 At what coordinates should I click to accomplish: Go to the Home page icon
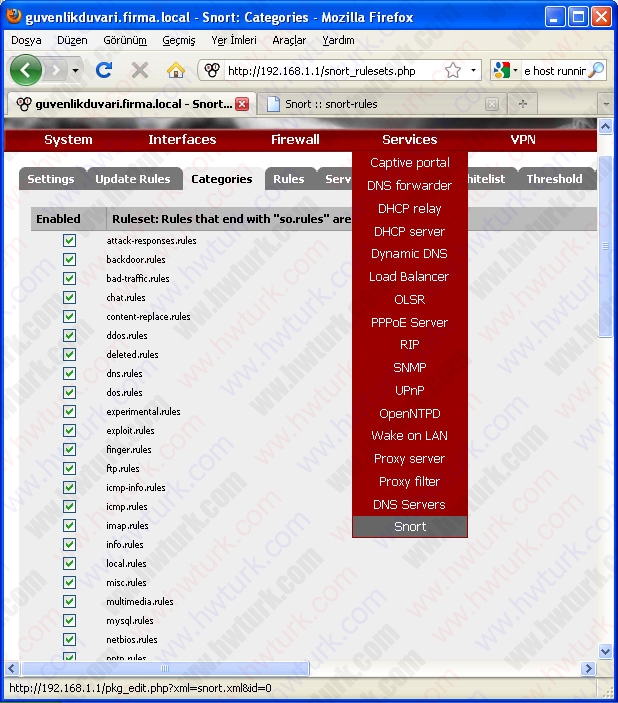175,70
